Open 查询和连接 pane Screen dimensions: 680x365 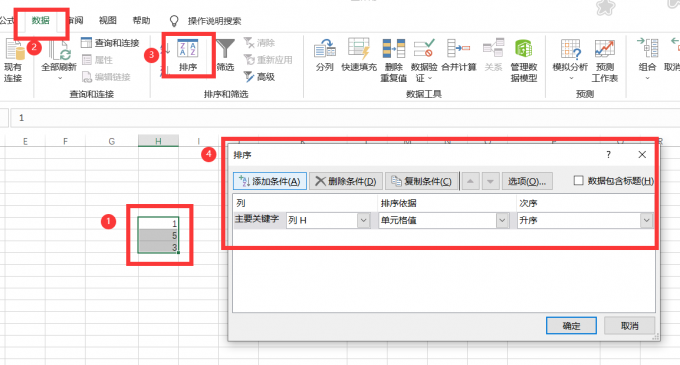(x=111, y=43)
